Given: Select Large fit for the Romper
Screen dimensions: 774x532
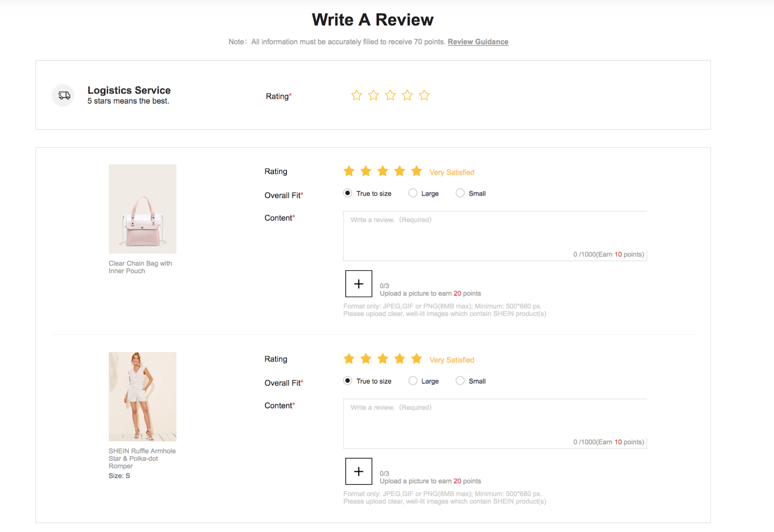Looking at the screenshot, I should (x=413, y=381).
